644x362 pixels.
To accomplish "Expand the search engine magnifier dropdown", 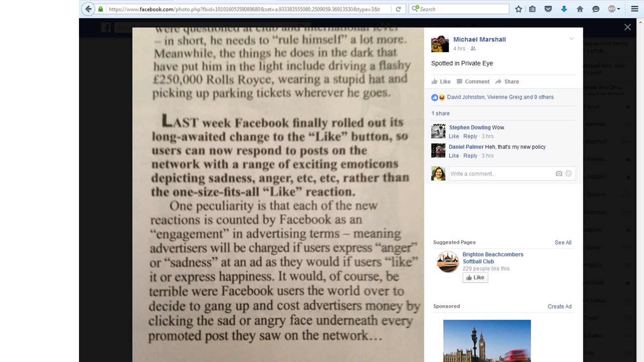I will point(415,9).
